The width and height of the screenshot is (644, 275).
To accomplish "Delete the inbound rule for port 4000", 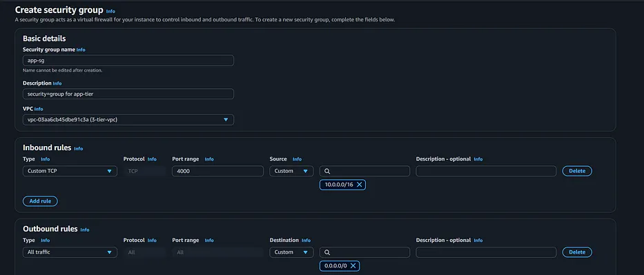I will click(x=577, y=171).
